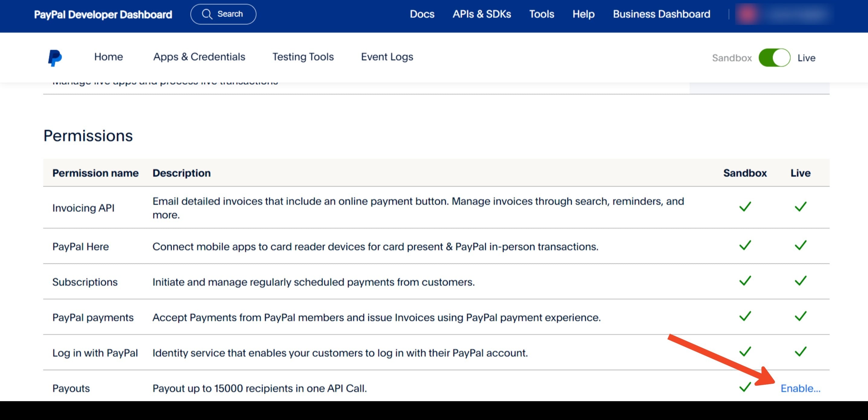This screenshot has width=868, height=420.
Task: Switch to Testing Tools tab
Action: tap(303, 57)
